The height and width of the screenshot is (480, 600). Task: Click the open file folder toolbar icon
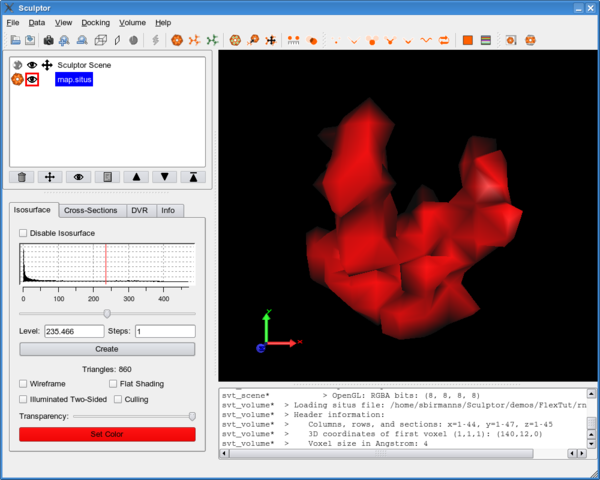(15, 40)
